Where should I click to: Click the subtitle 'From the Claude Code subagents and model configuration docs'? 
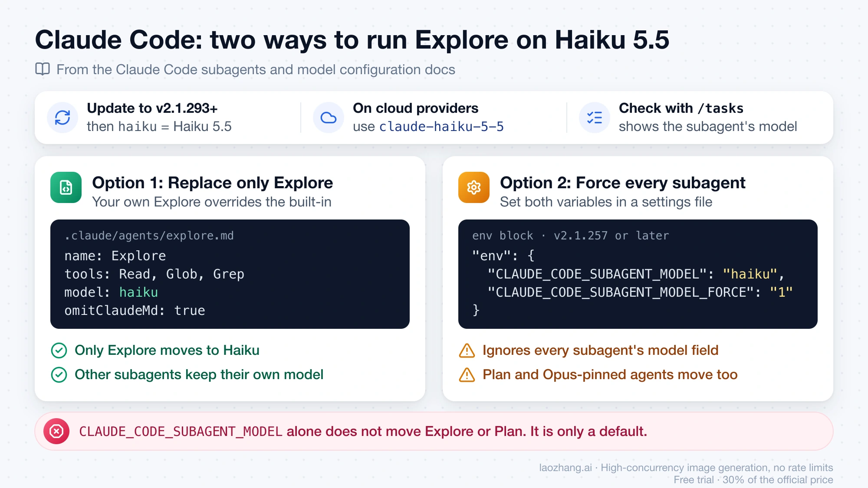256,69
